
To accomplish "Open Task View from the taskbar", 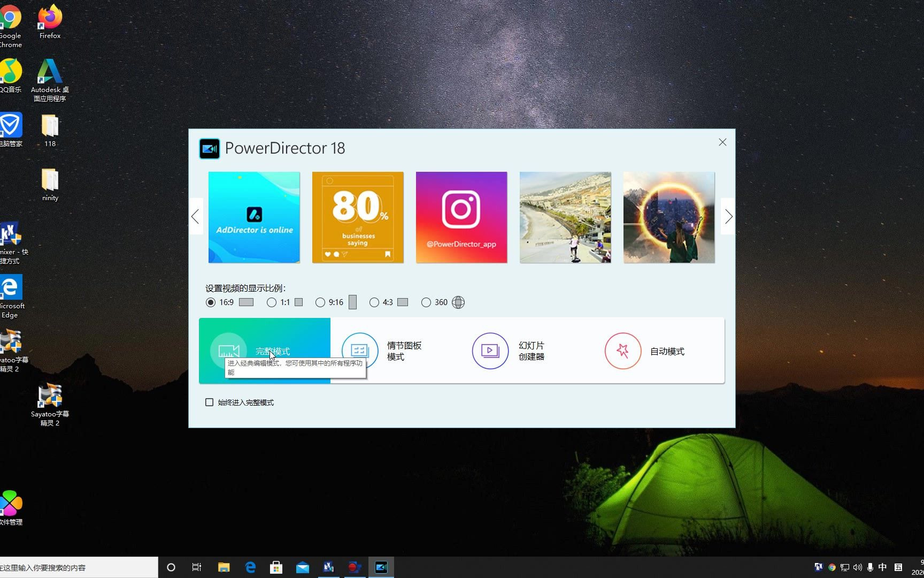I will [197, 567].
